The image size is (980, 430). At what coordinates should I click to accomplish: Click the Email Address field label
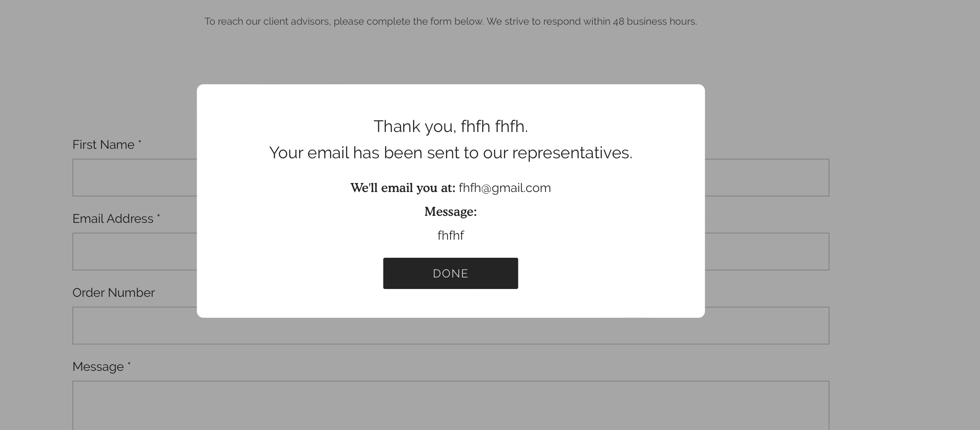coord(113,219)
